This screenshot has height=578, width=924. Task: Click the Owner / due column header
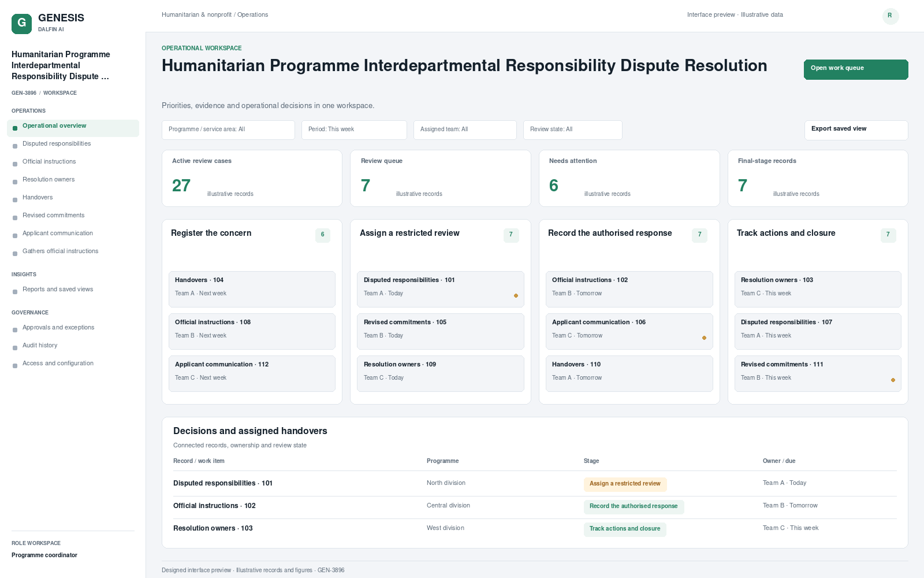click(x=779, y=461)
